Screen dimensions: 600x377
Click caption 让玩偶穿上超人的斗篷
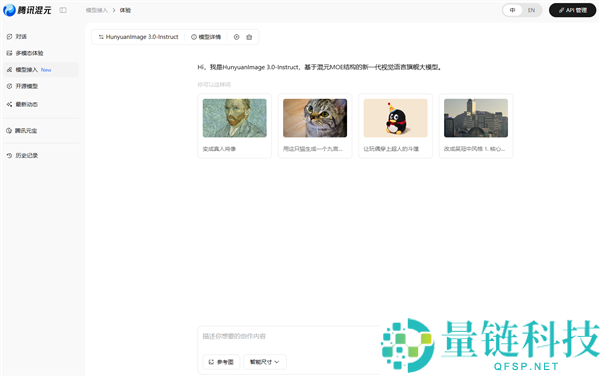pos(391,149)
